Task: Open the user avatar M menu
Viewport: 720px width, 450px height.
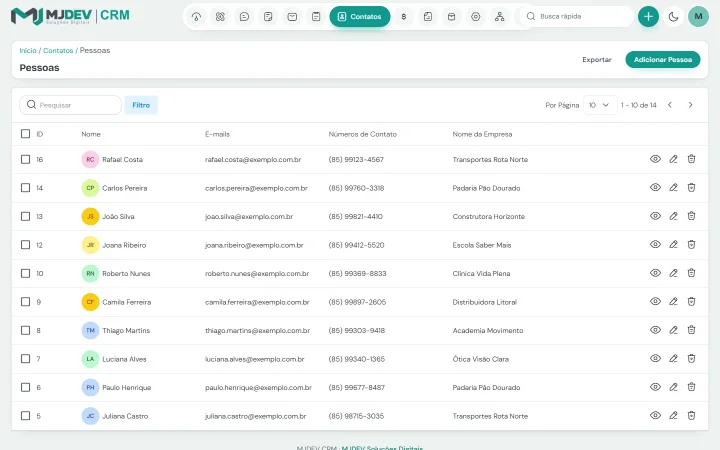Action: tap(698, 17)
